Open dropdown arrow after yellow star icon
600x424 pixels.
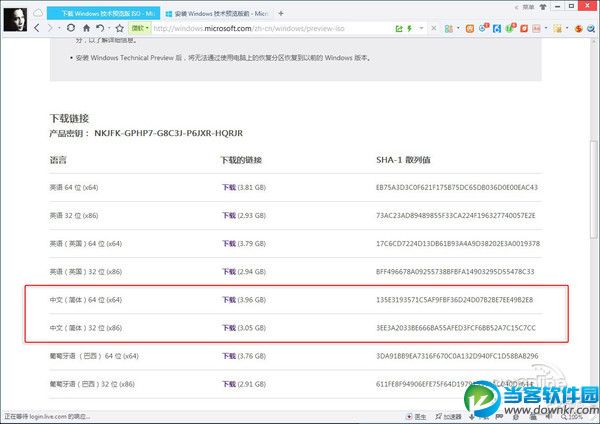pyautogui.click(x=567, y=28)
